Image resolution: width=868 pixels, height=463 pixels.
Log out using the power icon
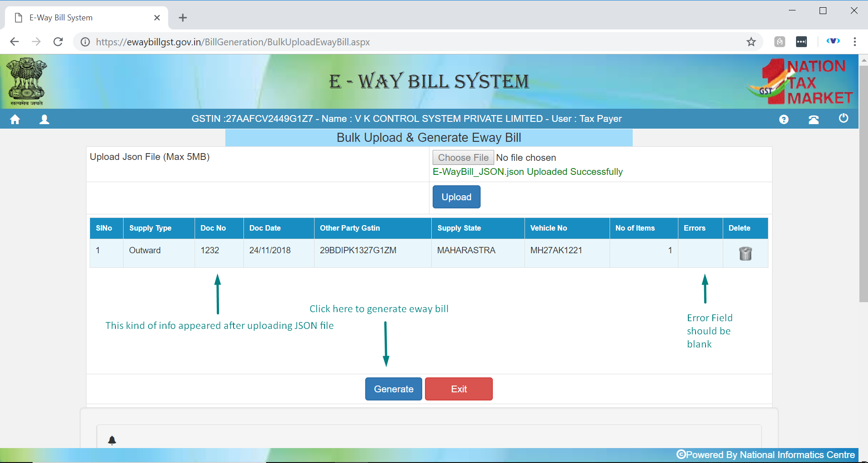843,119
